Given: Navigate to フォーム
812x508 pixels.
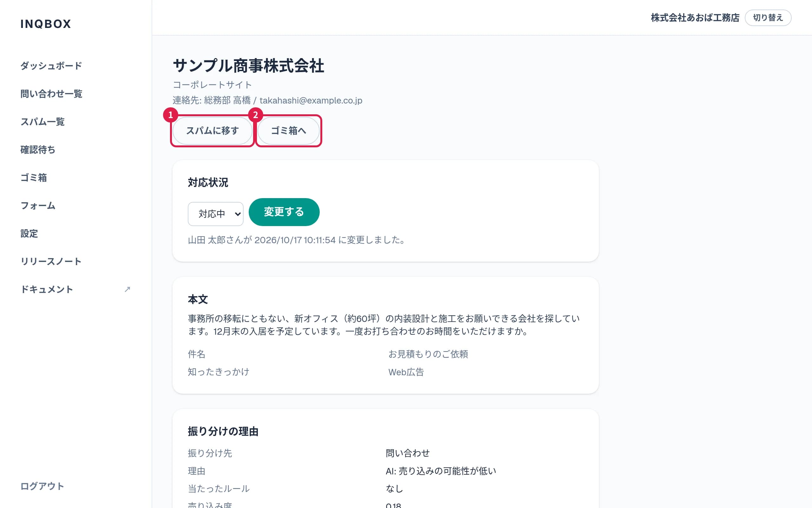Looking at the screenshot, I should pyautogui.click(x=38, y=205).
